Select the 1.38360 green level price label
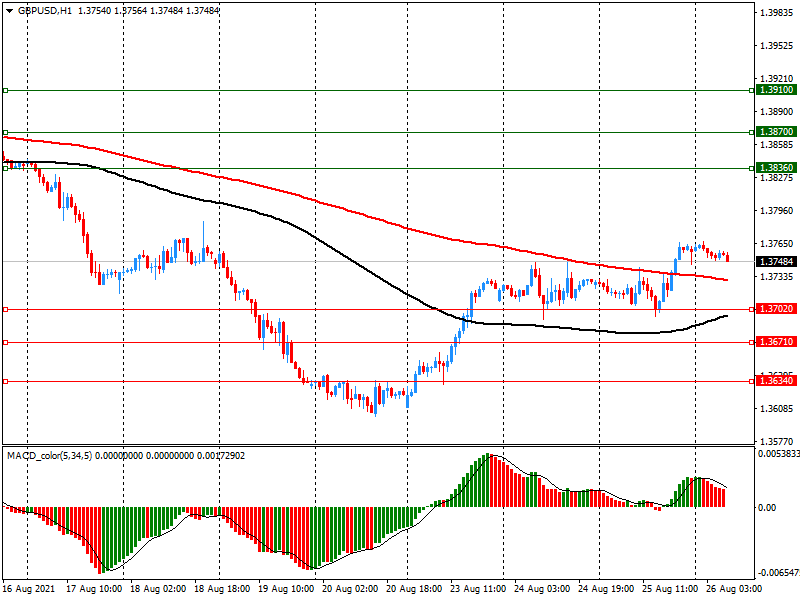This screenshot has height=600, width=800. 777,168
